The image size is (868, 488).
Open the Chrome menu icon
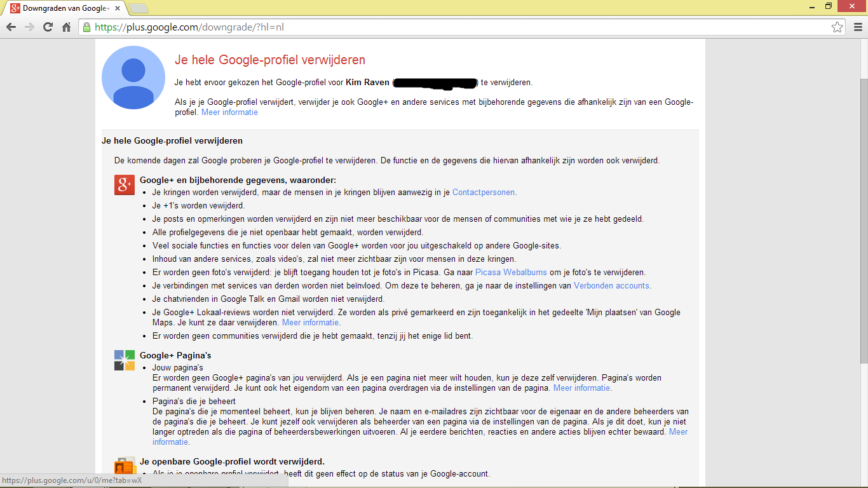857,27
